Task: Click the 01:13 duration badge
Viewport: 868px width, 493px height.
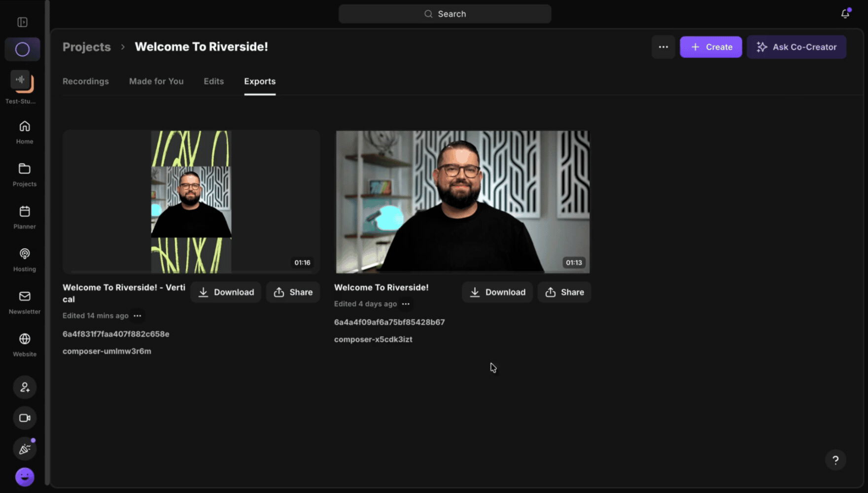Action: click(x=574, y=263)
